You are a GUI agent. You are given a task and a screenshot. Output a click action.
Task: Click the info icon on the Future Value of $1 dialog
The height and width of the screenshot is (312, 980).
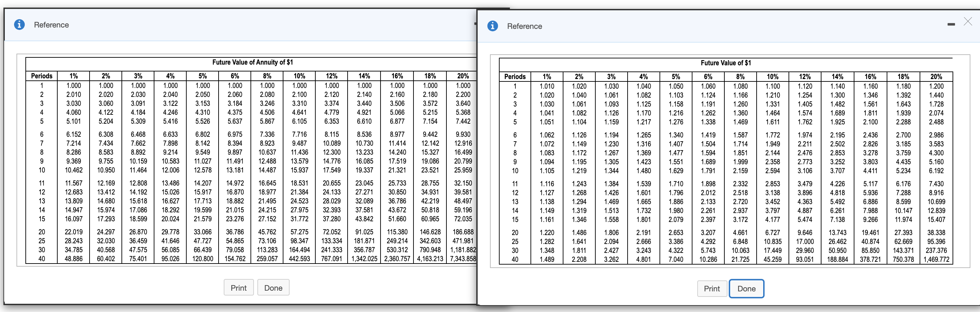click(493, 26)
